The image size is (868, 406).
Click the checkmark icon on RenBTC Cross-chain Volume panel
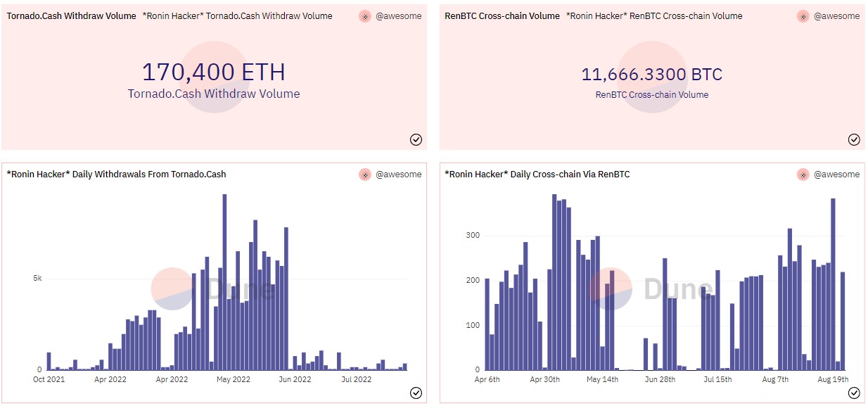tap(855, 139)
